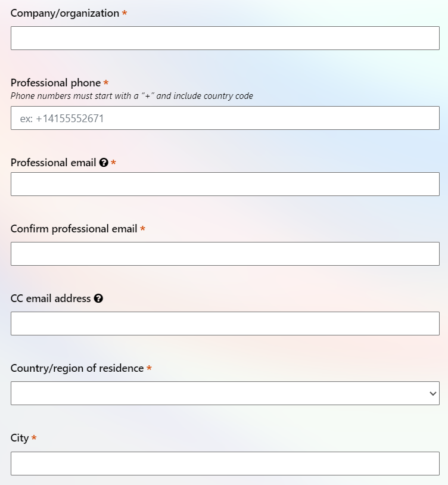The image size is (448, 485).
Task: Select the Professional email text box
Action: [x=225, y=184]
